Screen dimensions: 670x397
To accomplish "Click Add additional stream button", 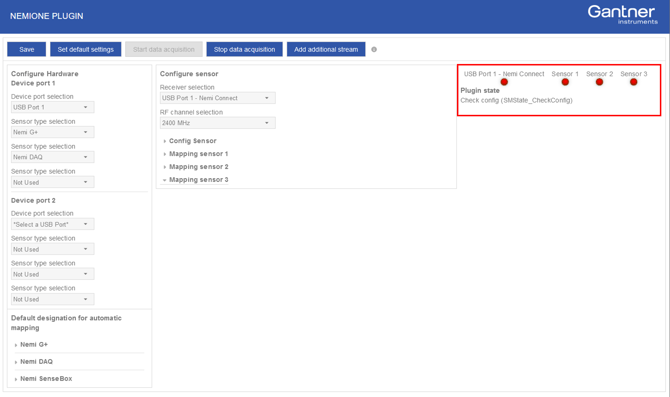I will click(x=326, y=49).
